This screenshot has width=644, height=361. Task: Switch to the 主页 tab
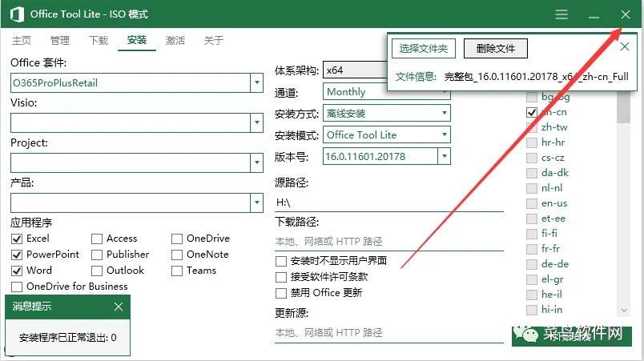[22, 40]
